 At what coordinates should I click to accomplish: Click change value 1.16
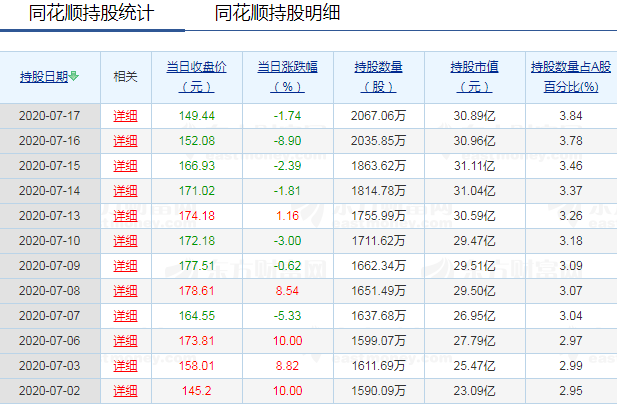click(x=287, y=216)
